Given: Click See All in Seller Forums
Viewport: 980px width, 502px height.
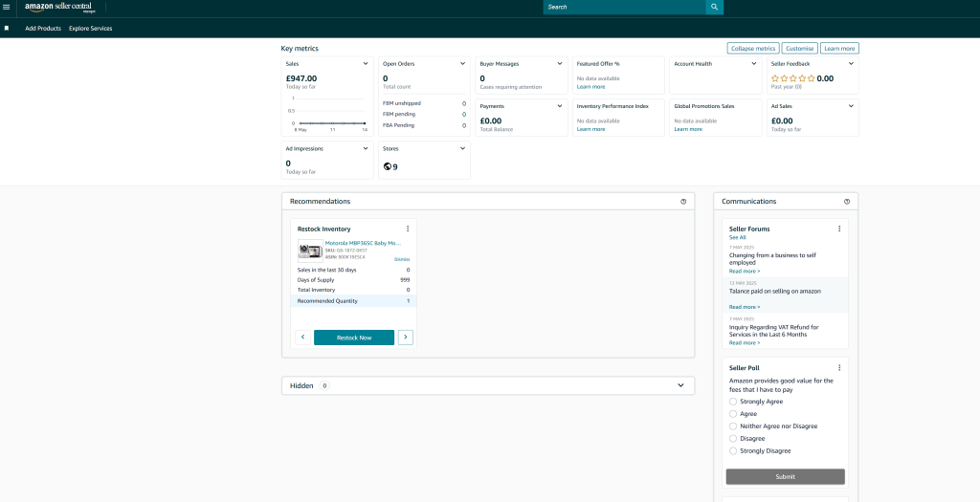Looking at the screenshot, I should pos(738,237).
